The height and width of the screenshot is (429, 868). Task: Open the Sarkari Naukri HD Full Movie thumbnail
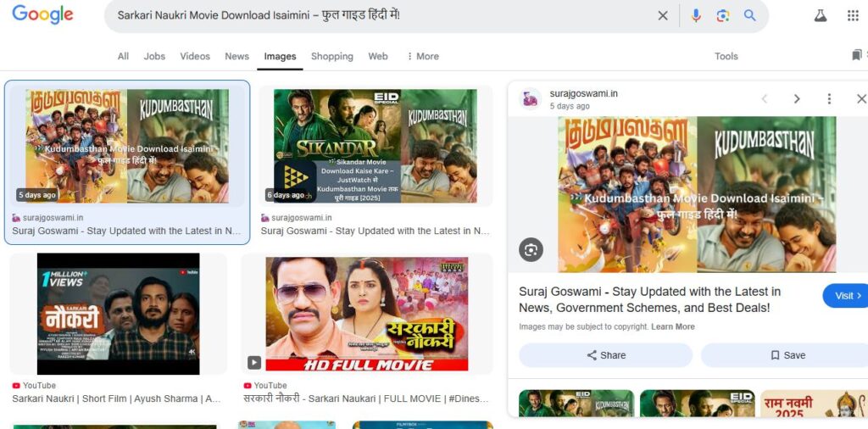coord(366,314)
